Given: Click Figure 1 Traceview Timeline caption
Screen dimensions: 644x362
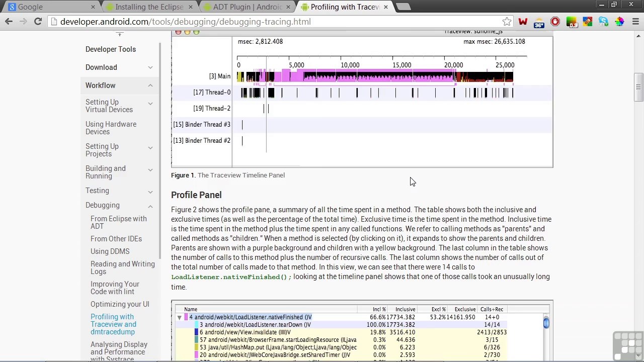Looking at the screenshot, I should pyautogui.click(x=228, y=175).
